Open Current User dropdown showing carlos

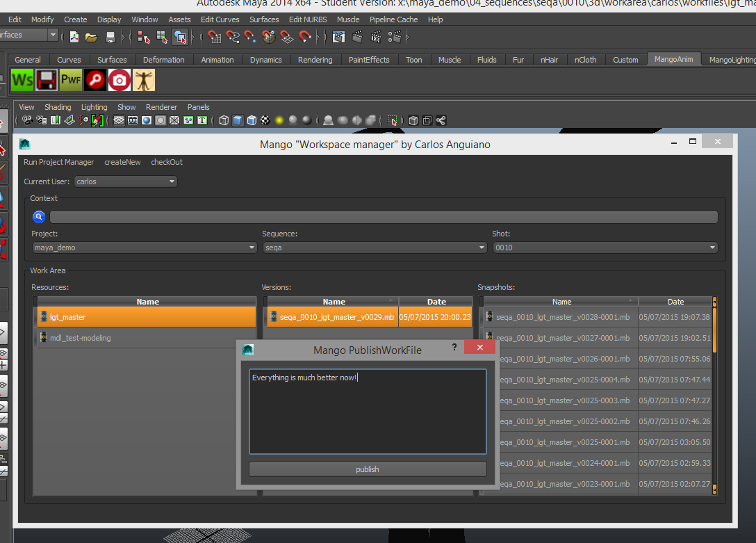pyautogui.click(x=125, y=181)
